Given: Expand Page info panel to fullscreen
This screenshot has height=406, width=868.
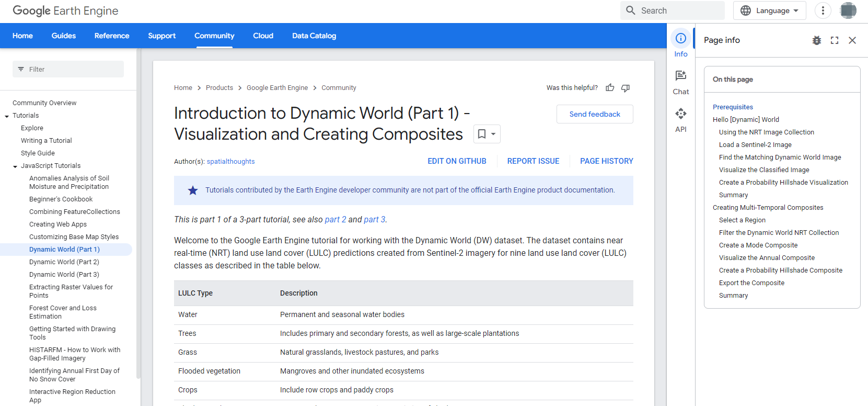Looking at the screenshot, I should [x=835, y=40].
